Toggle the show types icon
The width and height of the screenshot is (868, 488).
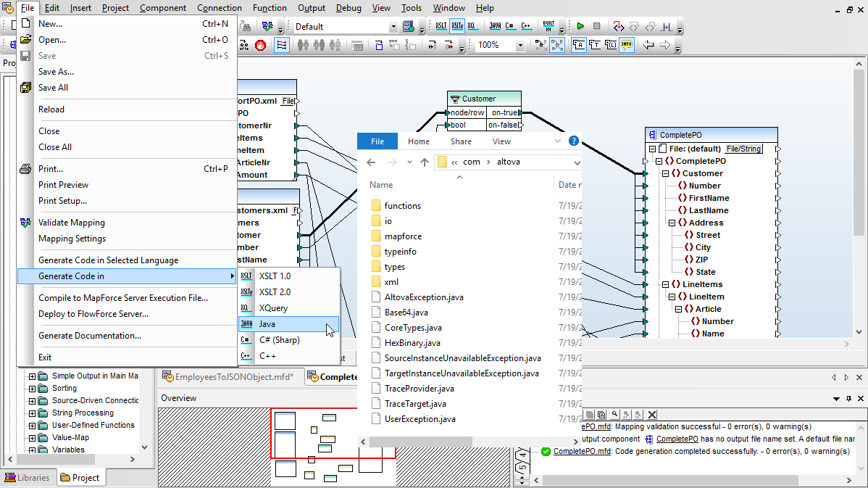pos(595,46)
